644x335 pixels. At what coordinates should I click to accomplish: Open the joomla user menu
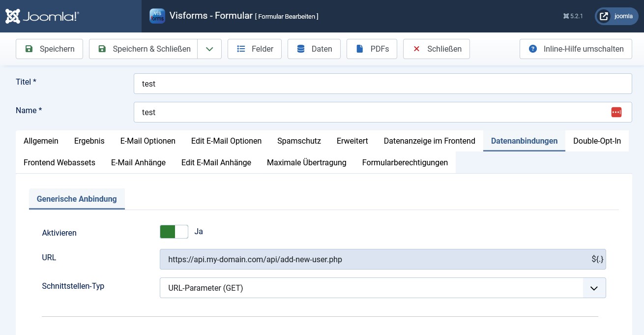[x=616, y=16]
